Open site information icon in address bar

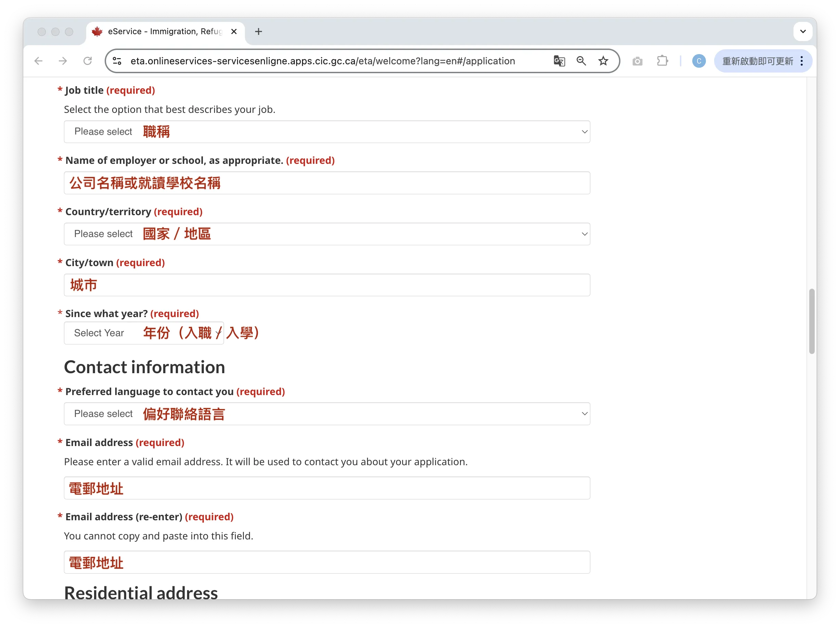(117, 61)
